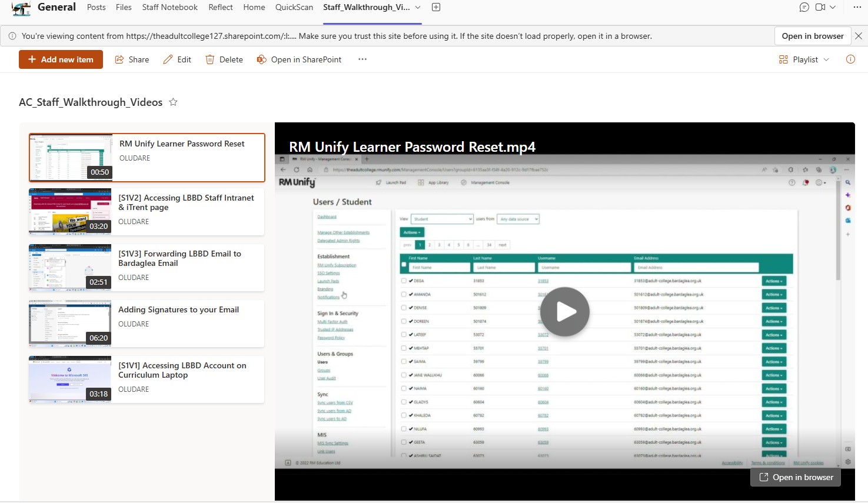The image size is (868, 503).
Task: Expand the Playlist view dropdown
Action: [x=804, y=59]
